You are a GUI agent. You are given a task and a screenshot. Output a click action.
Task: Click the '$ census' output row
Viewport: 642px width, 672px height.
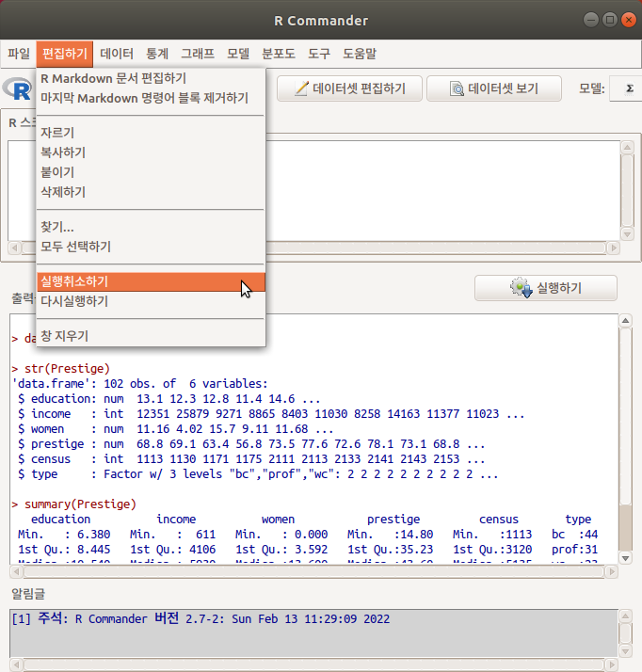[x=251, y=459]
